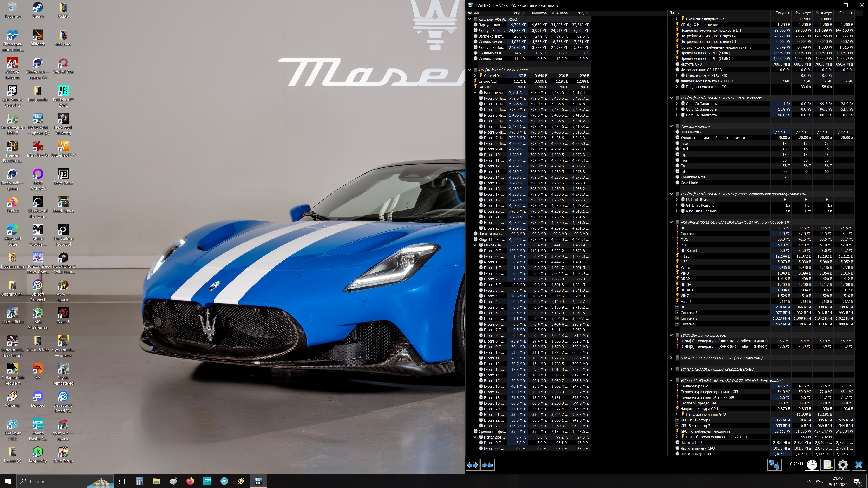
Task: Expand the Core VIDs sensor row
Action: pos(475,76)
